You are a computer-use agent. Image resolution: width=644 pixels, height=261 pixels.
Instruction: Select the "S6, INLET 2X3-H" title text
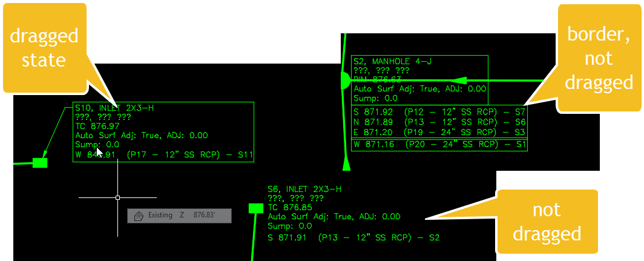304,189
